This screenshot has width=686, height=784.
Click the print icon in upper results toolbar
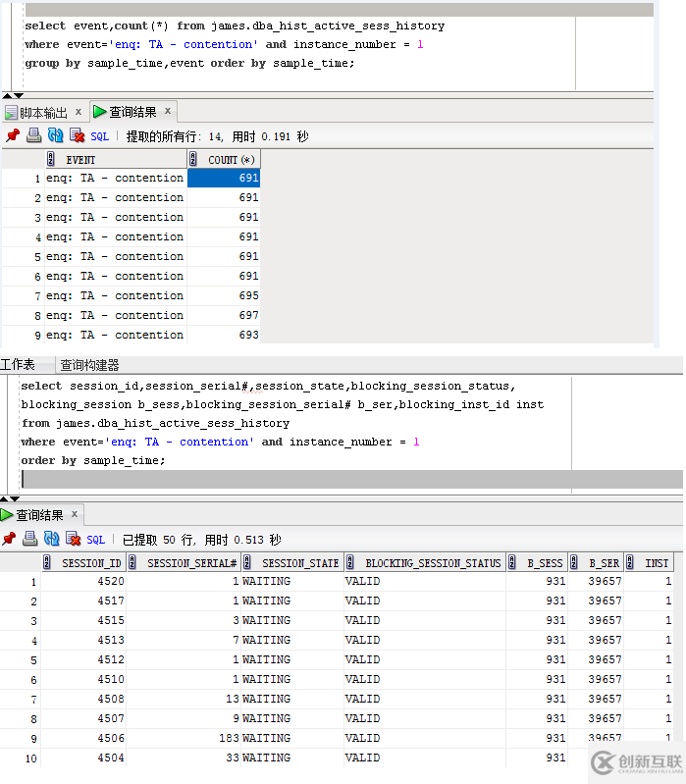[x=33, y=136]
